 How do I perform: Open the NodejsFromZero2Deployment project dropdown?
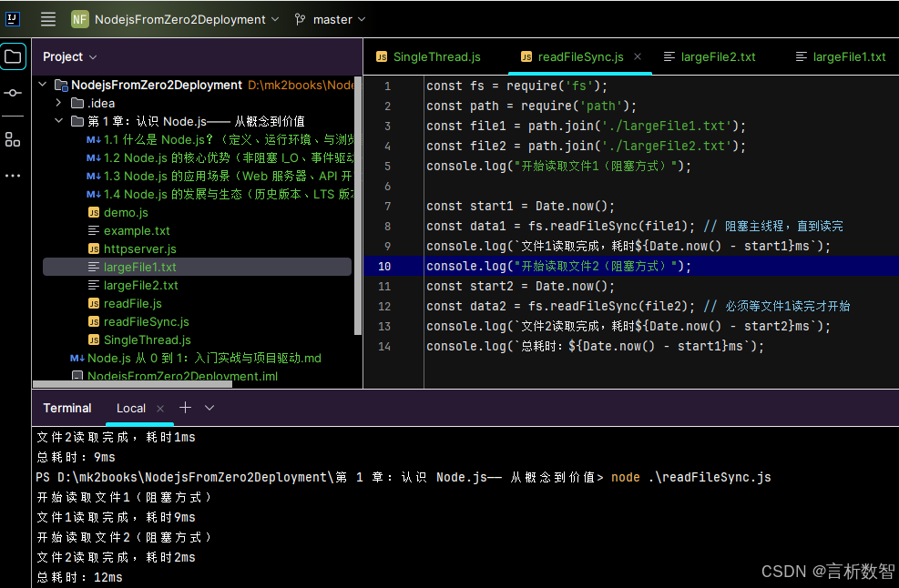coord(187,19)
